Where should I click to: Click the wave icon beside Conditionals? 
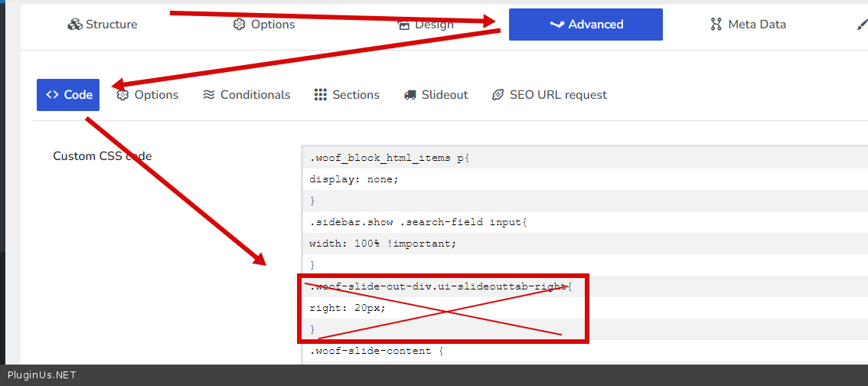click(208, 95)
